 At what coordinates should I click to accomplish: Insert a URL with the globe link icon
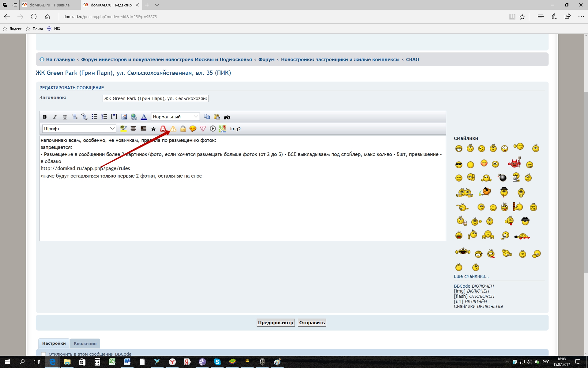[x=134, y=117]
